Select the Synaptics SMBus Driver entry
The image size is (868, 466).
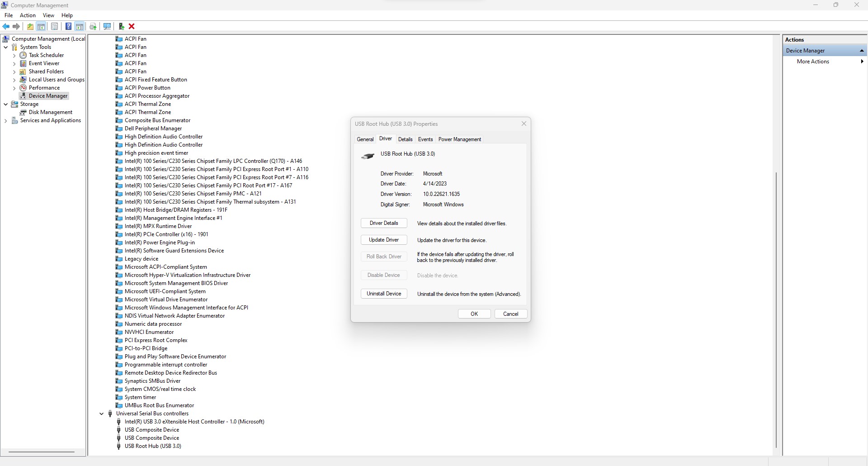point(152,381)
